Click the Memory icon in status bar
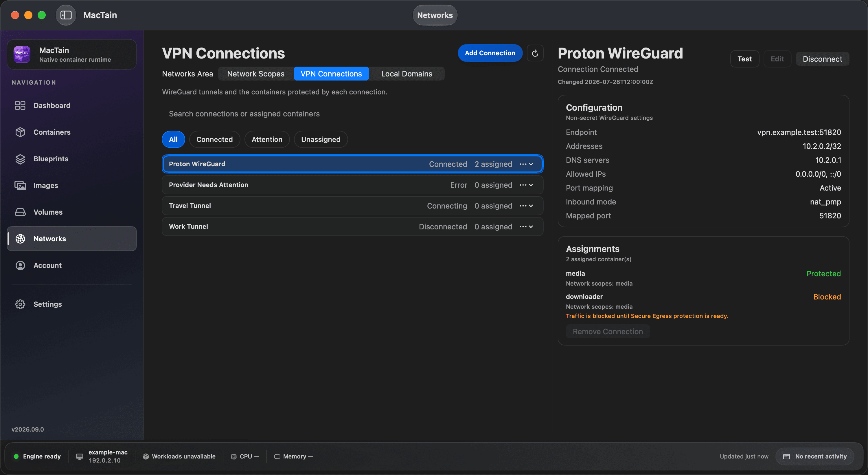The image size is (868, 475). click(x=277, y=456)
